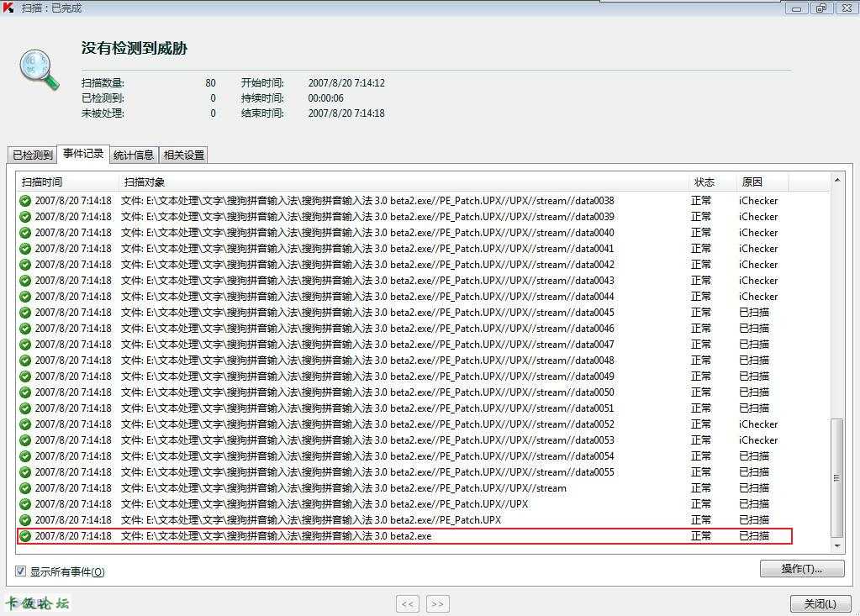860x616 pixels.
Task: Restore down the scan report window
Action: [821, 8]
